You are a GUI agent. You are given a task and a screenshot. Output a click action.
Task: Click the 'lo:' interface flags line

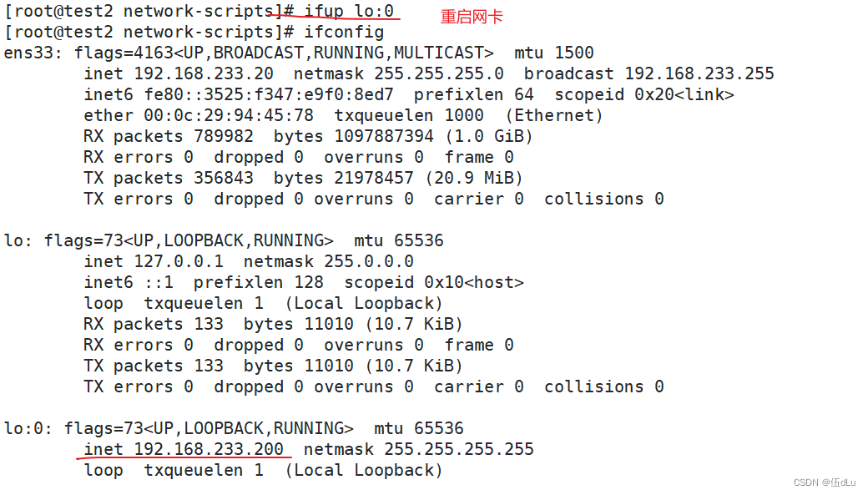224,241
